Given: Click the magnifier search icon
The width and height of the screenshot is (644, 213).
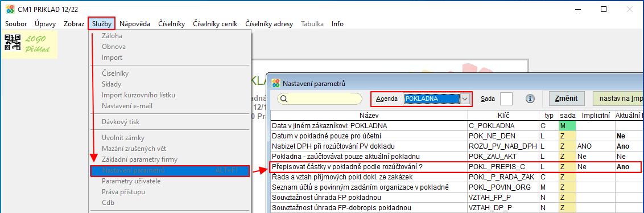Looking at the screenshot, I should 283,99.
